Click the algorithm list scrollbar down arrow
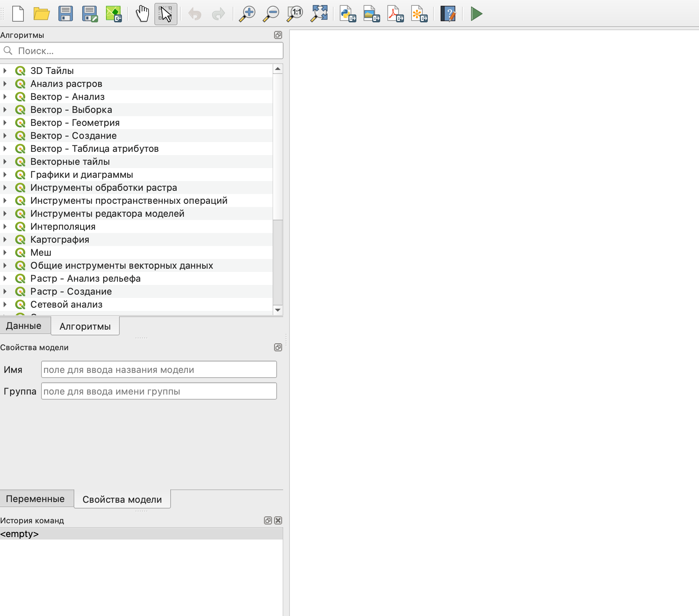This screenshot has height=616, width=699. [x=278, y=310]
